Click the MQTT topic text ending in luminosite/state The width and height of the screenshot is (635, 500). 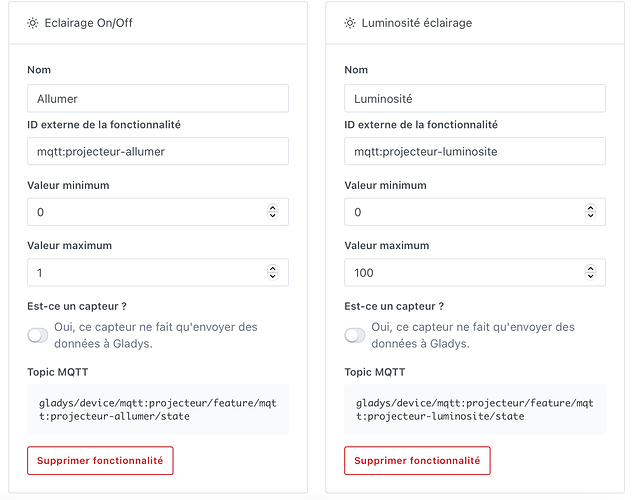click(475, 409)
